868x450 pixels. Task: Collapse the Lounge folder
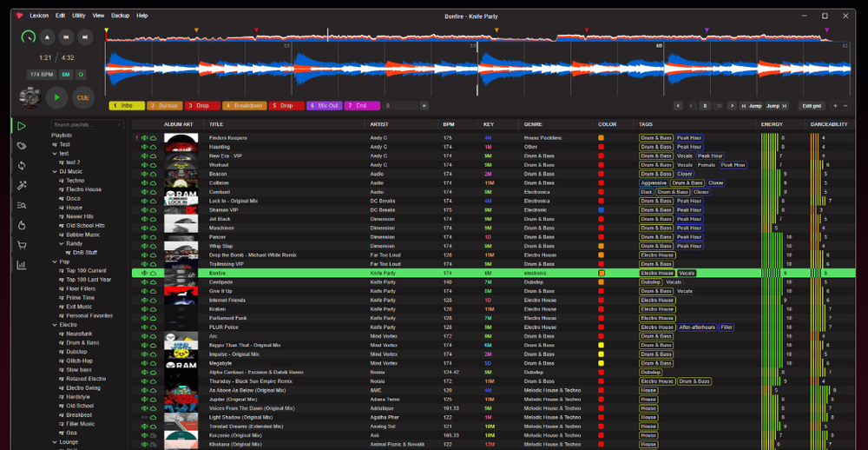pos(54,441)
